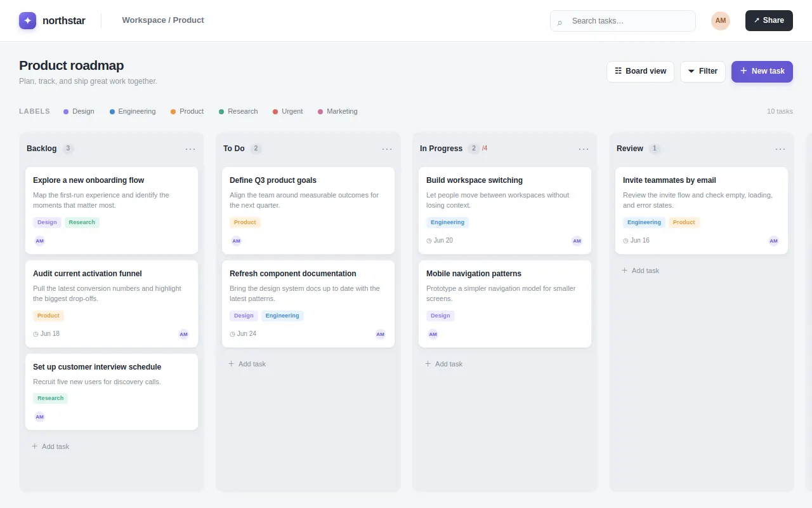Click assignee avatar on Refresh component documentation card

[380, 334]
